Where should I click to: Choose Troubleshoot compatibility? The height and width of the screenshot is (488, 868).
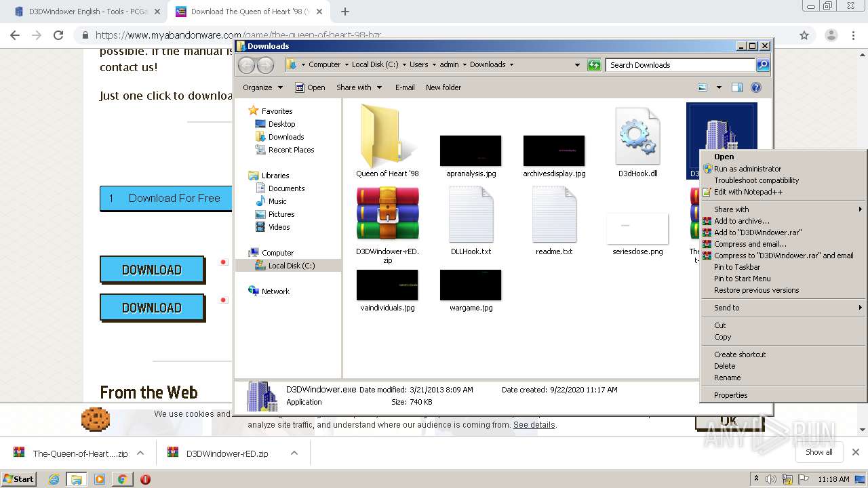click(783, 180)
